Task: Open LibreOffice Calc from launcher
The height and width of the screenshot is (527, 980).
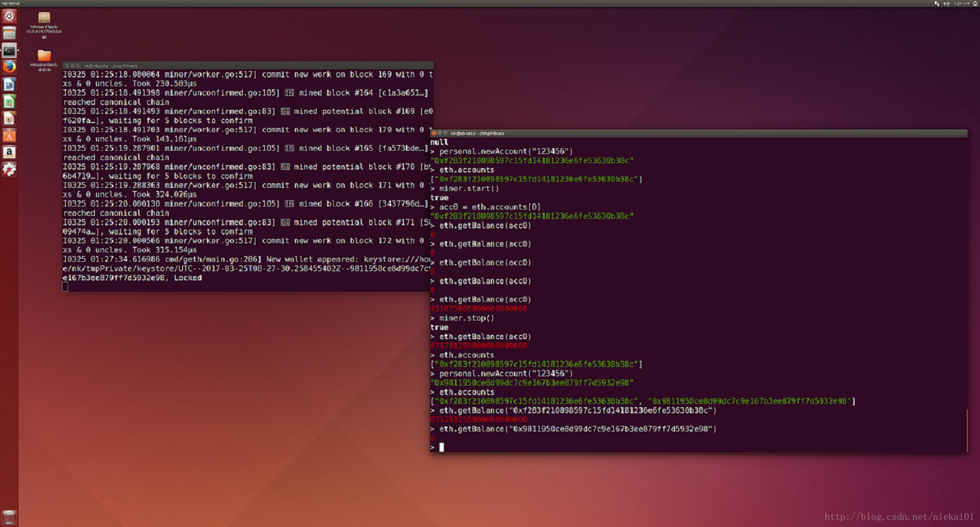Action: point(9,102)
